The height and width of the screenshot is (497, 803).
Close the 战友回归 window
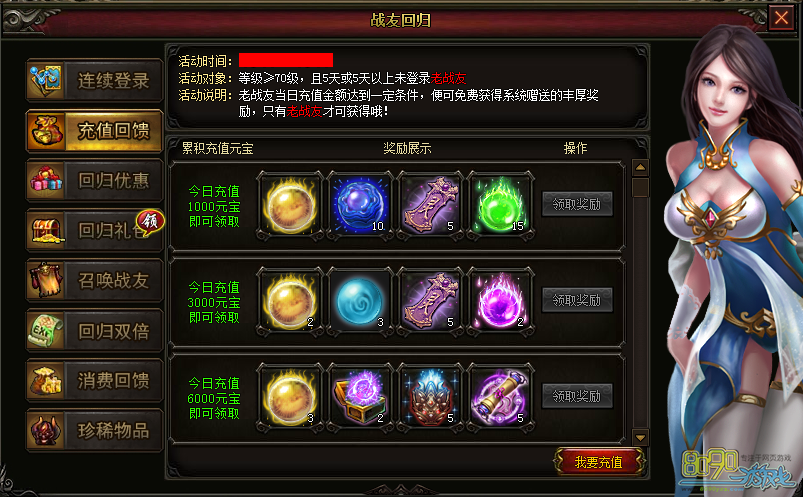pyautogui.click(x=781, y=18)
